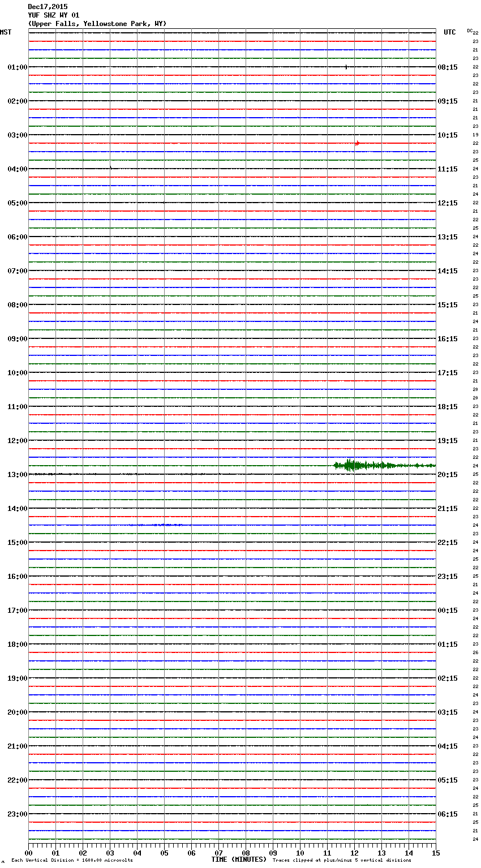The height and width of the screenshot is (868, 481).
Task: Click the red spike on the 03:15 trace
Action: pyautogui.click(x=357, y=144)
